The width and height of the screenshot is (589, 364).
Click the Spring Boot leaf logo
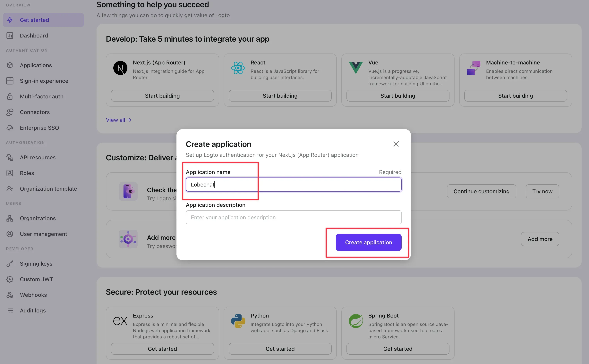point(356,321)
